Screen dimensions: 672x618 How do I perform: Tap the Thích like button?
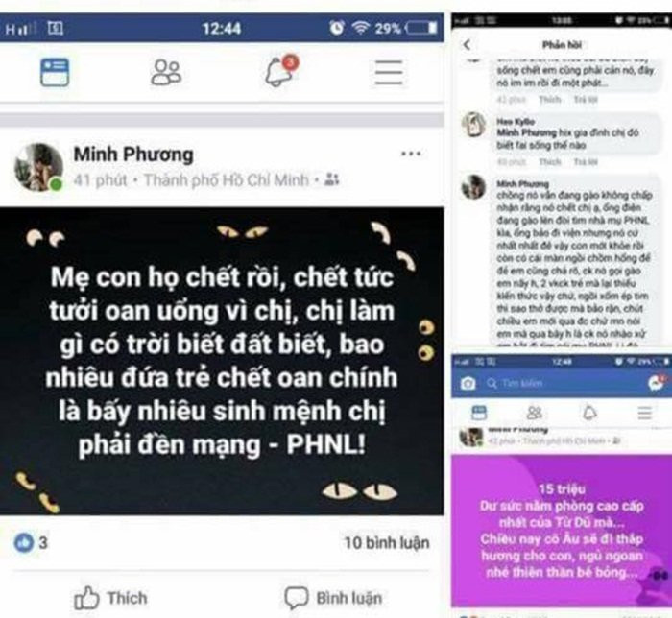coord(110,598)
